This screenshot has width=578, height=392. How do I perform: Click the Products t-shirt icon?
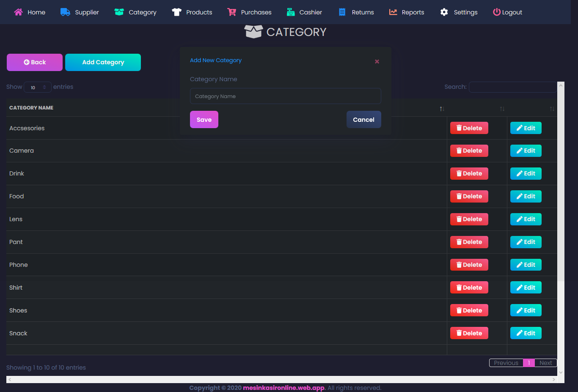(176, 12)
